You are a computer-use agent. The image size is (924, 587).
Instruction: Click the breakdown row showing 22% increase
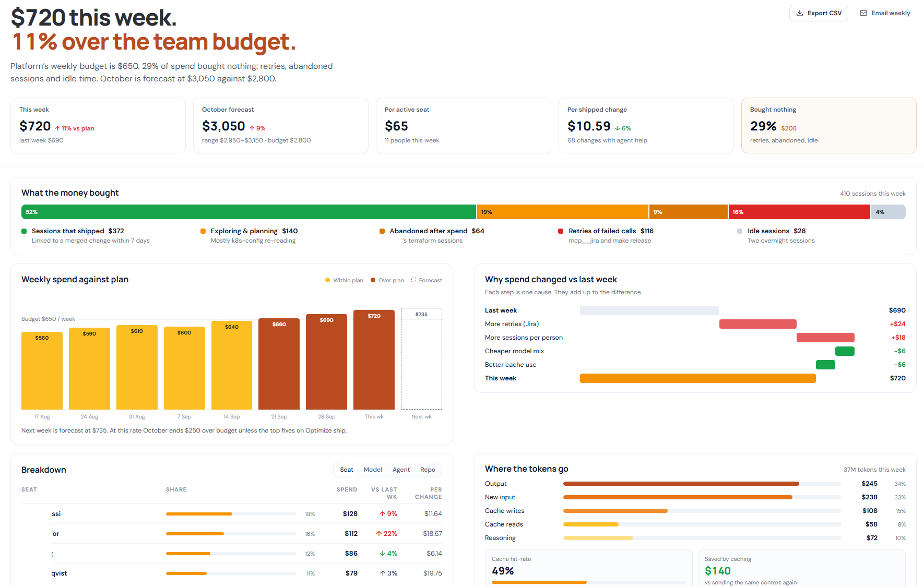232,534
